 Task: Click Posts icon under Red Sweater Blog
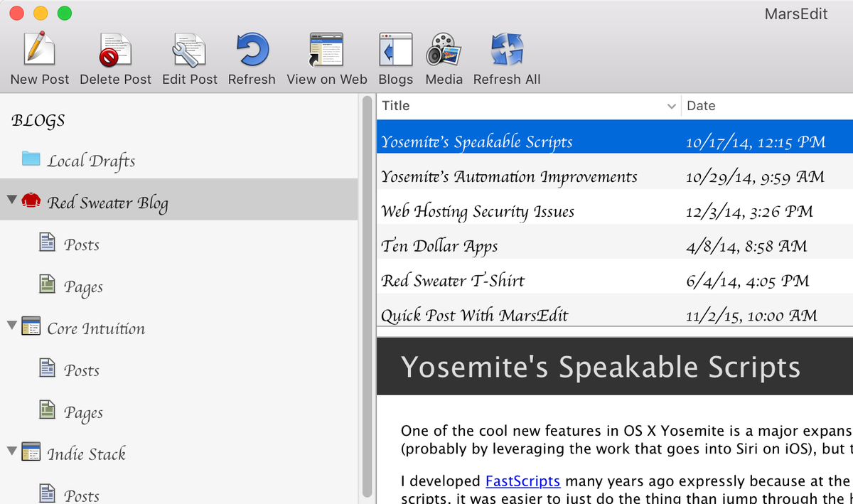(47, 242)
